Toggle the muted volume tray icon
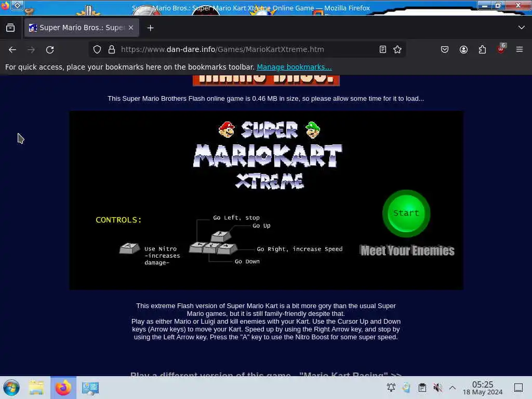The image size is (532, 399). [x=437, y=387]
